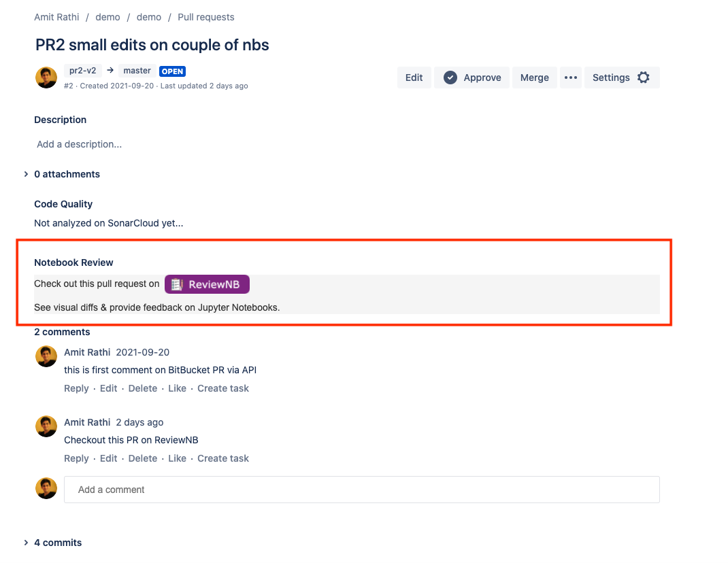728x563 pixels.
Task: Click the ReviewNB notebook icon
Action: (x=177, y=284)
